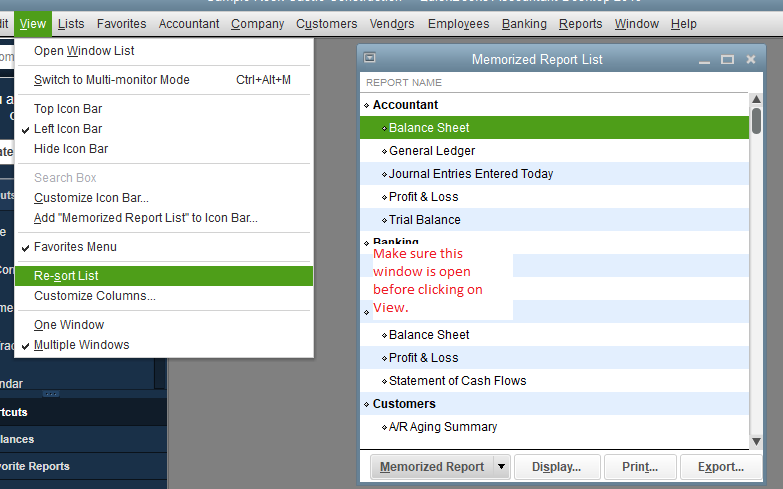Select Top Icon Bar option
The width and height of the screenshot is (783, 489).
pyautogui.click(x=164, y=109)
